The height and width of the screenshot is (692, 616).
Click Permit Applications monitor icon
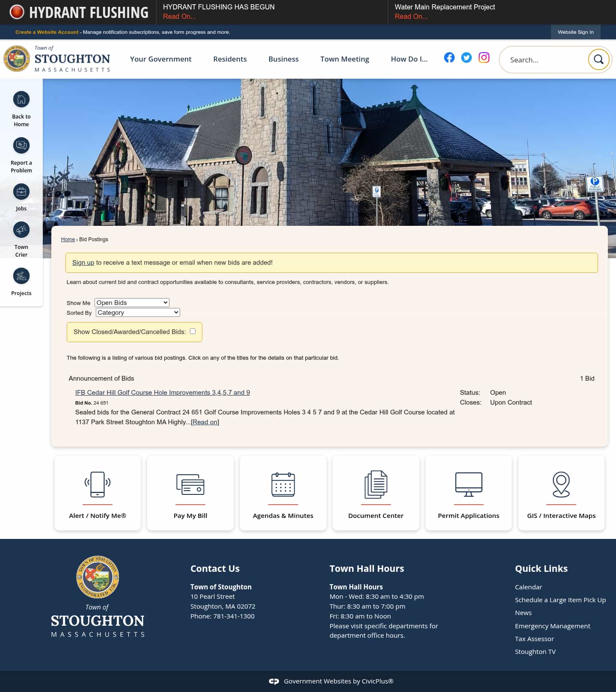click(469, 484)
